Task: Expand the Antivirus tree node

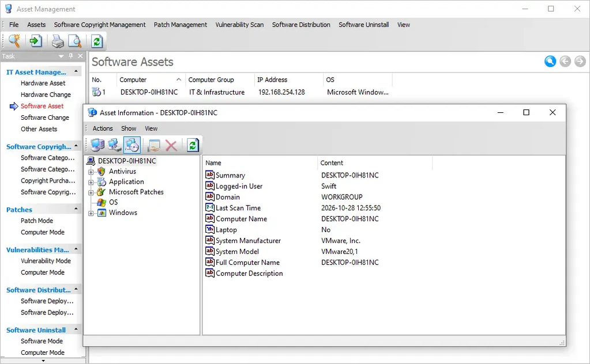Action: click(x=91, y=172)
